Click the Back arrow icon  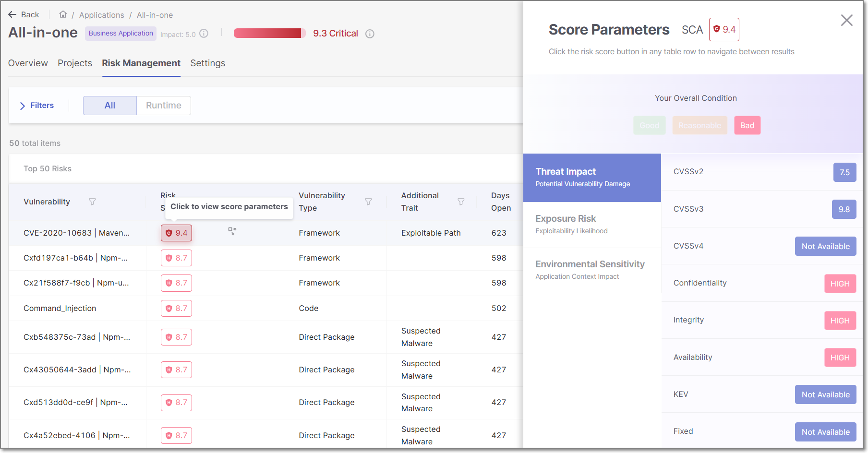coord(12,14)
